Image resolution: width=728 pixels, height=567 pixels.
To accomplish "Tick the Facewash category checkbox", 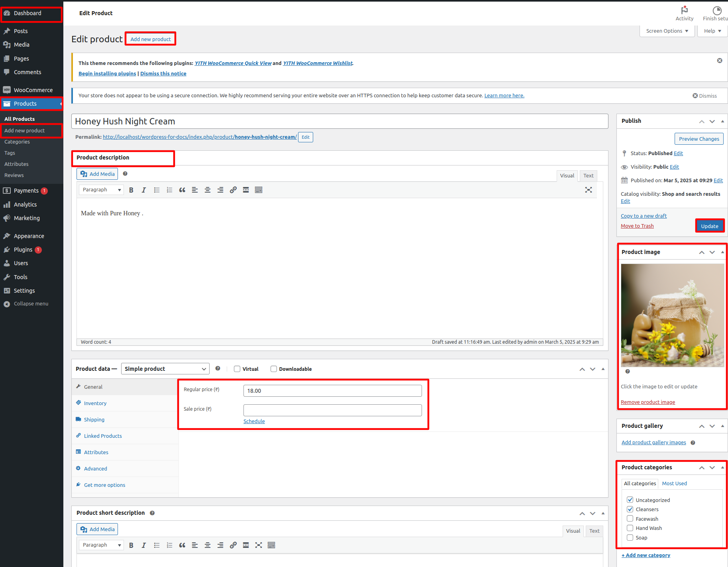I will tap(630, 519).
